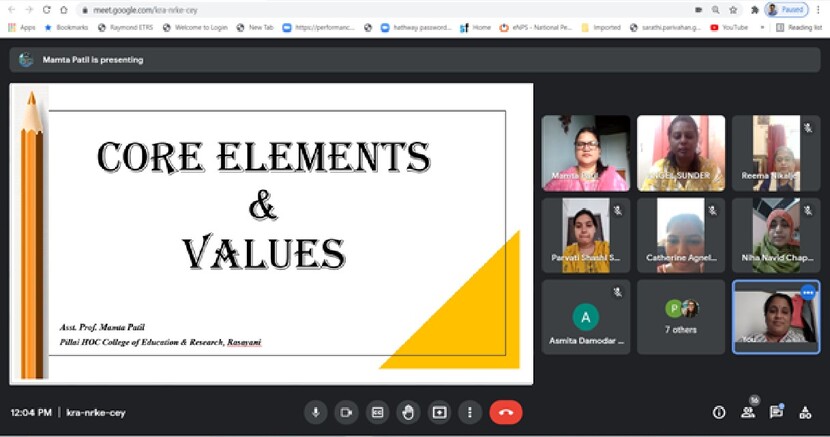Toggle closed captions
830x437 pixels.
click(x=378, y=412)
